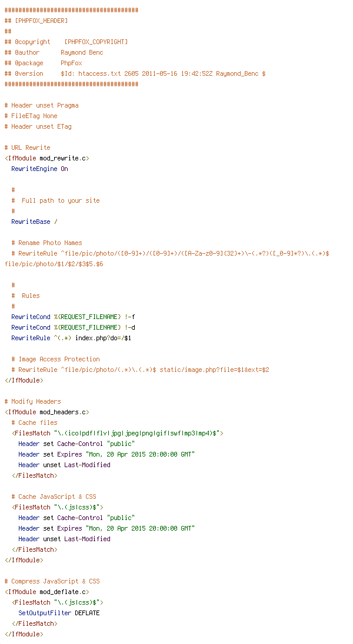Click the '# Cache JavaScript & CSS' comment
Image resolution: width=353 pixels, height=644 pixels.
[x=54, y=497]
